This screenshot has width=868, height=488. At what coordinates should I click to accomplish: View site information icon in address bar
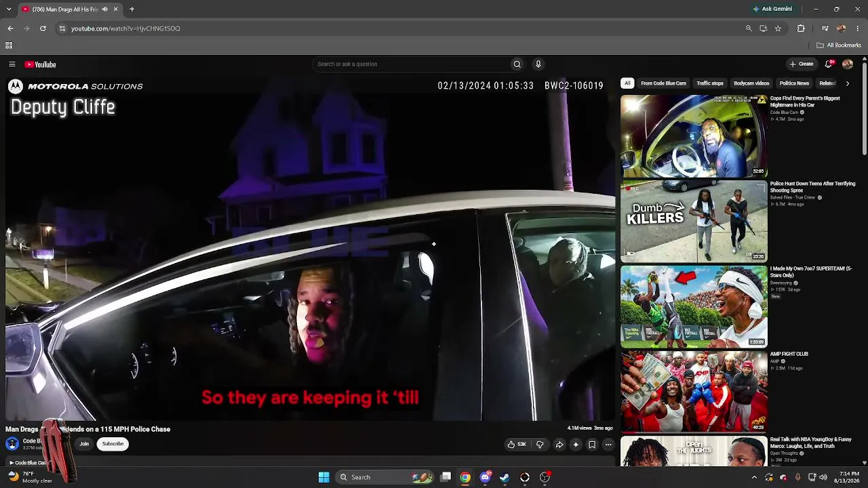[x=62, y=28]
